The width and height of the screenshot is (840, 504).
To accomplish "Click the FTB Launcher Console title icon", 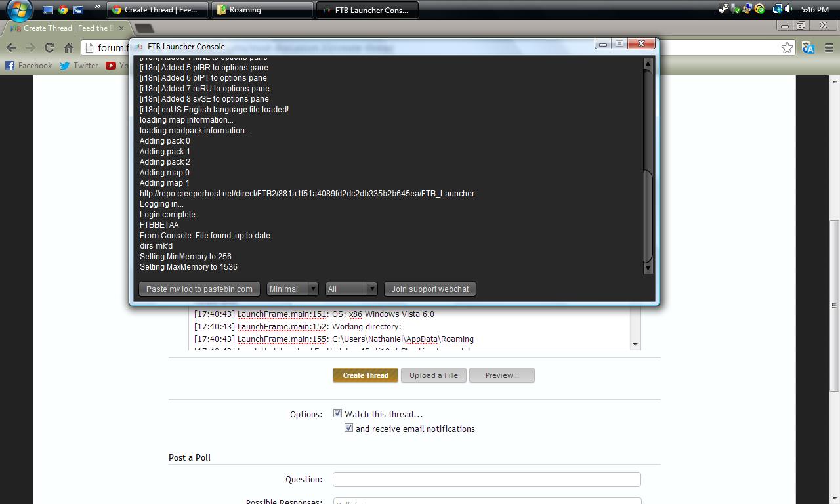I will [139, 47].
